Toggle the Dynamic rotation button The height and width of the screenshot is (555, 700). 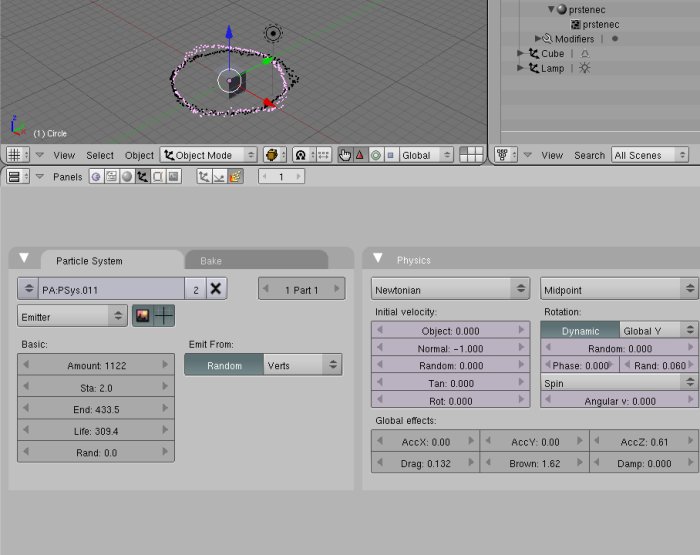[580, 331]
